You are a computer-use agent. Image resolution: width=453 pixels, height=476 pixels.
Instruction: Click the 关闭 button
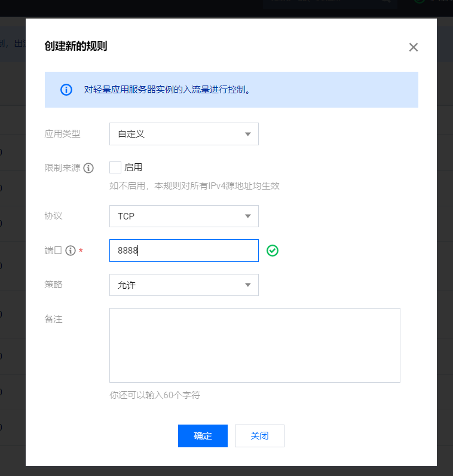(x=259, y=435)
